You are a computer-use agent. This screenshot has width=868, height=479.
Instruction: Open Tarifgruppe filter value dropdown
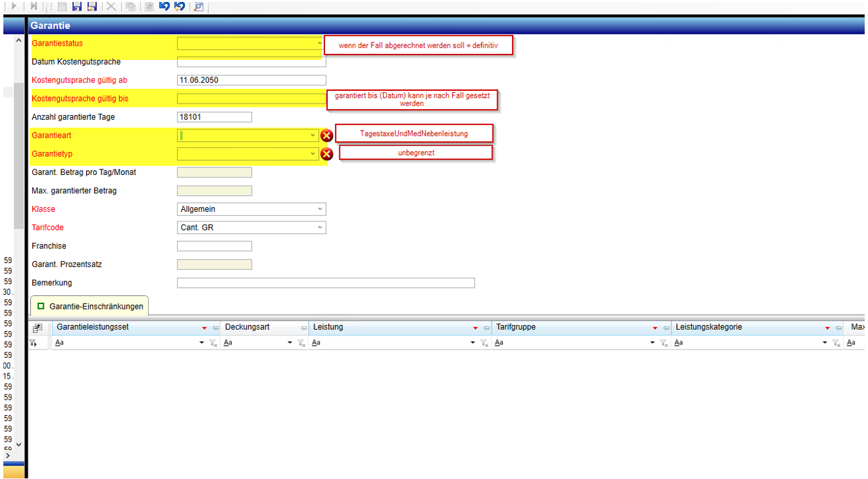(653, 343)
